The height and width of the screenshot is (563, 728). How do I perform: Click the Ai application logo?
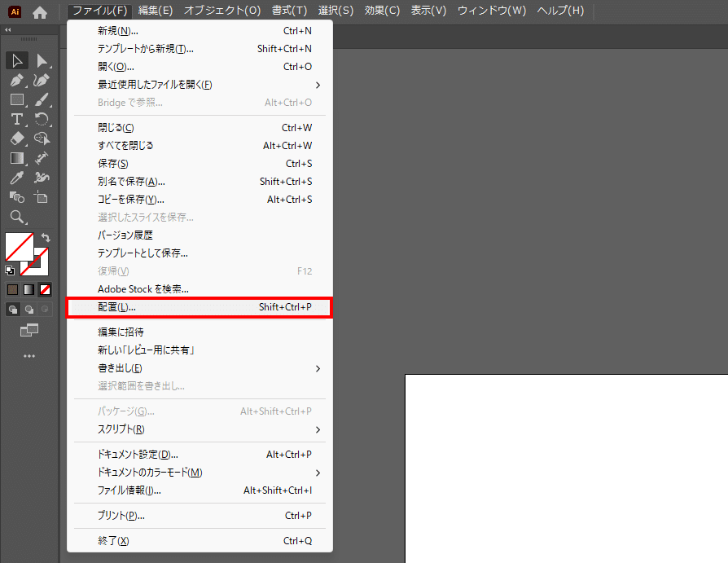pyautogui.click(x=15, y=12)
